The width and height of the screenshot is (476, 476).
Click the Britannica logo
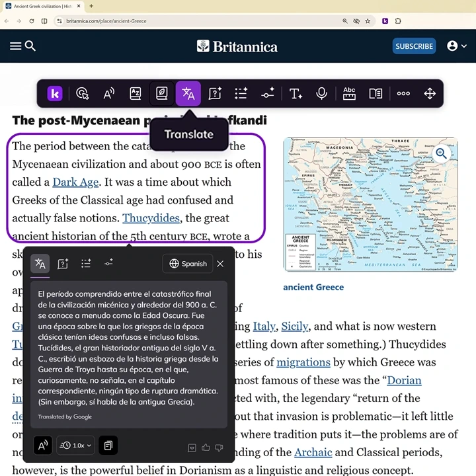pyautogui.click(x=237, y=46)
